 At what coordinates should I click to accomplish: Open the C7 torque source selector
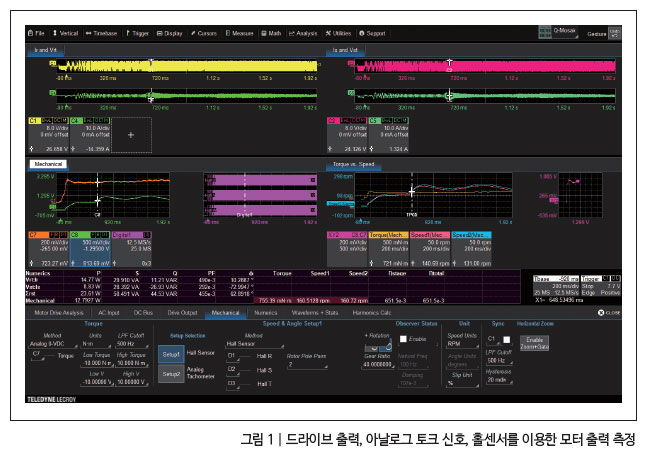(38, 356)
